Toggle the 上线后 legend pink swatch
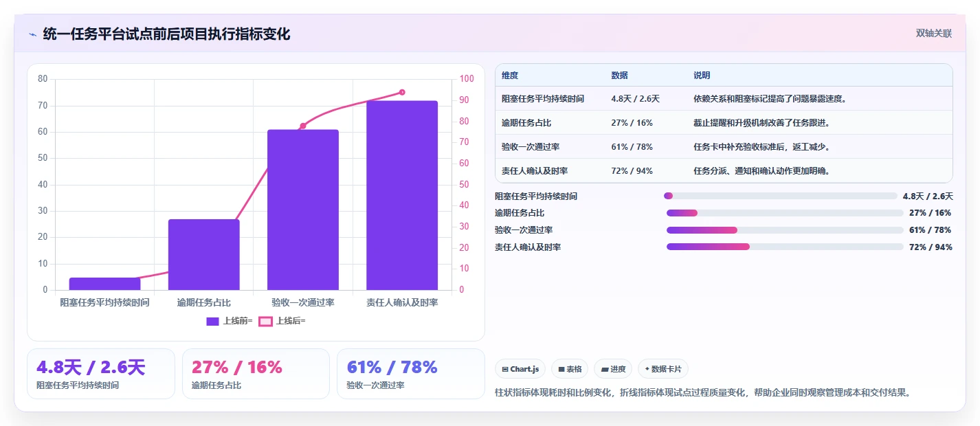Viewport: 980px width, 426px height. [x=265, y=321]
